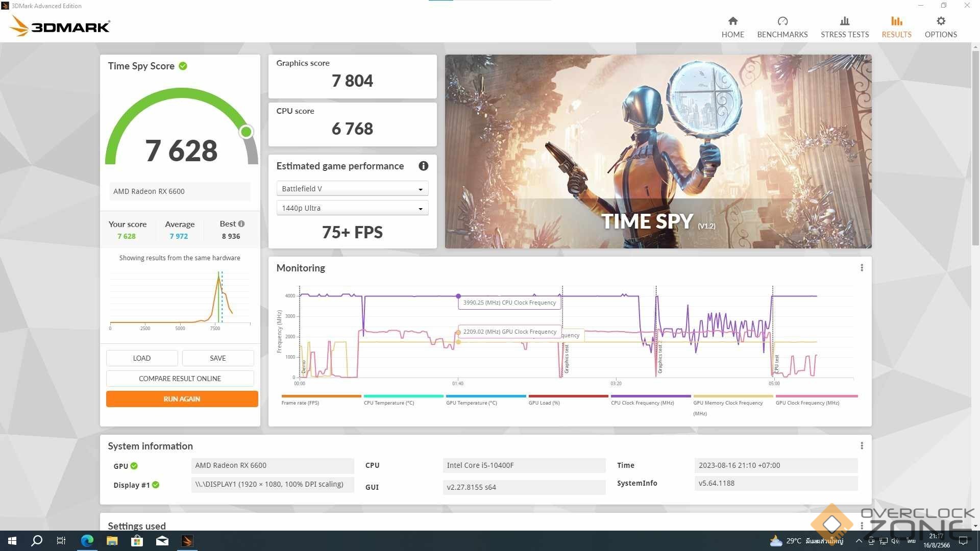Open network status in system tray
Screen dimensions: 980x551
pos(883,541)
